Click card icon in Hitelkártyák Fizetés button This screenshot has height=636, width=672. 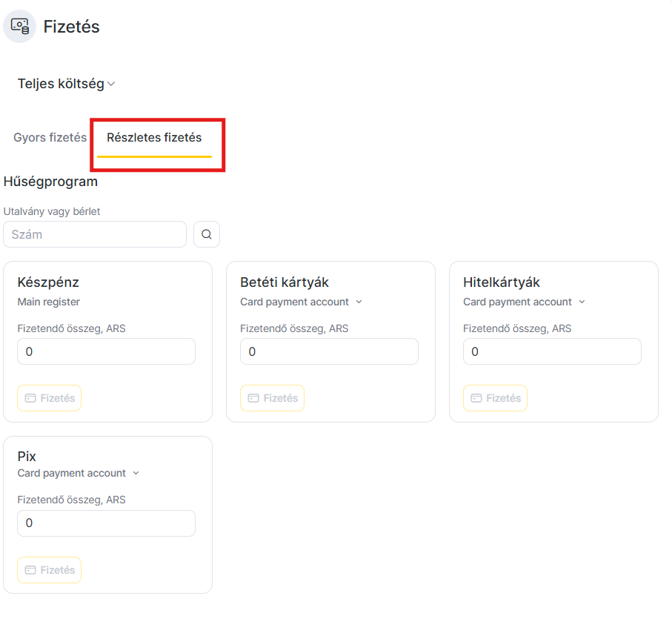click(476, 398)
